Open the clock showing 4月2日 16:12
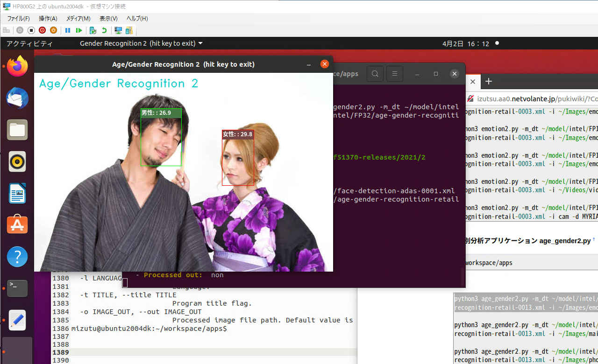Screen dimensions: 598x364 (466, 43)
